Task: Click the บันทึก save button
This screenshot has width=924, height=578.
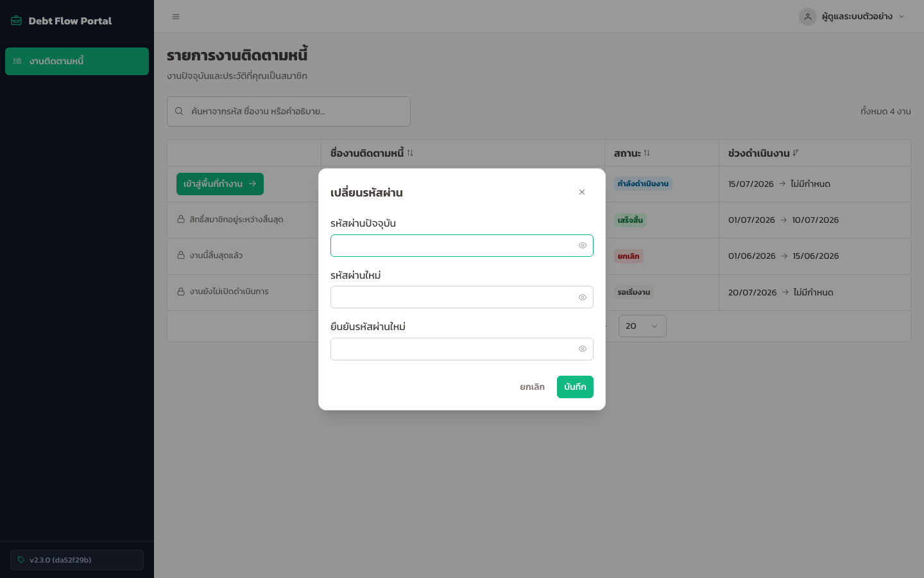Action: [x=575, y=387]
